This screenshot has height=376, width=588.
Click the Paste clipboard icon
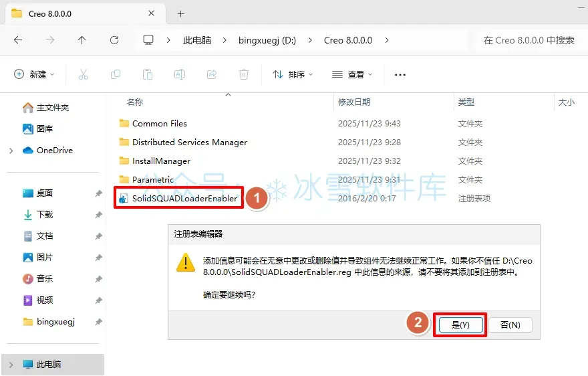pos(148,74)
